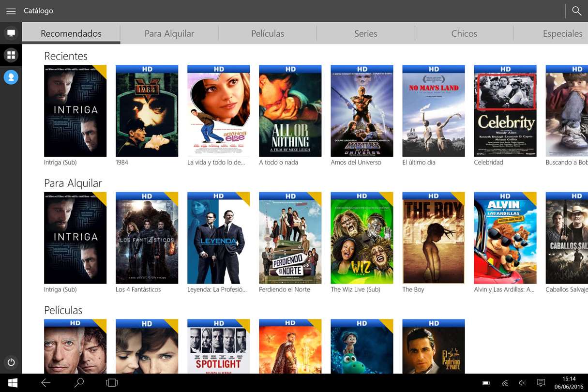Screen dimensions: 588x392
Task: Open the catalog grid sidebar icon
Action: tap(11, 55)
